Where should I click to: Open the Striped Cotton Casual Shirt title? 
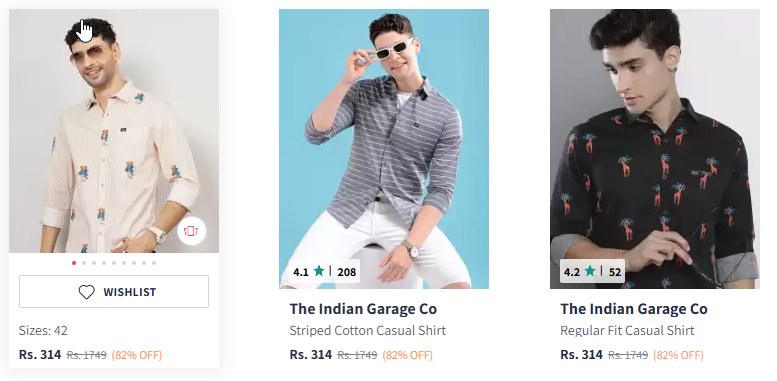click(x=368, y=330)
